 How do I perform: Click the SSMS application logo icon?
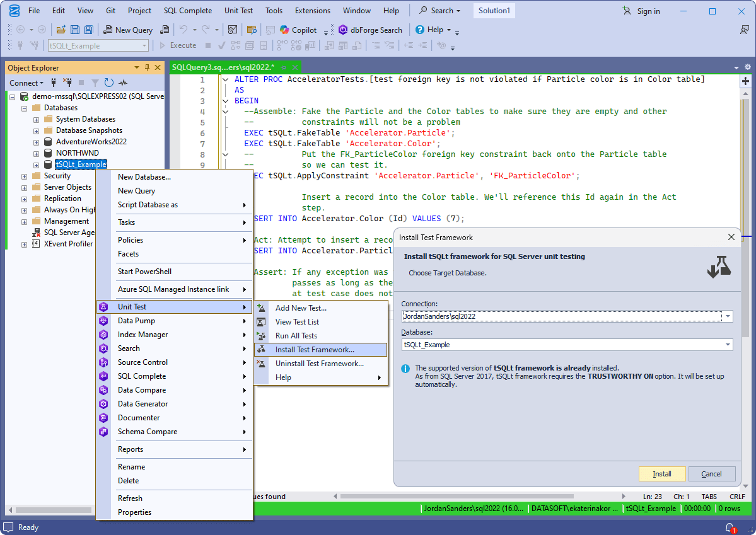pos(15,11)
